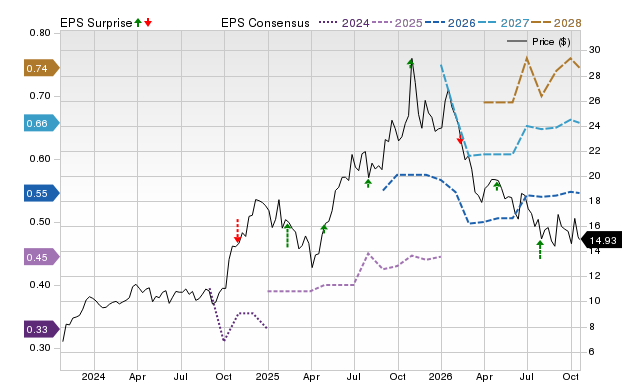Click the 2026 label on the x-axis

tap(441, 376)
